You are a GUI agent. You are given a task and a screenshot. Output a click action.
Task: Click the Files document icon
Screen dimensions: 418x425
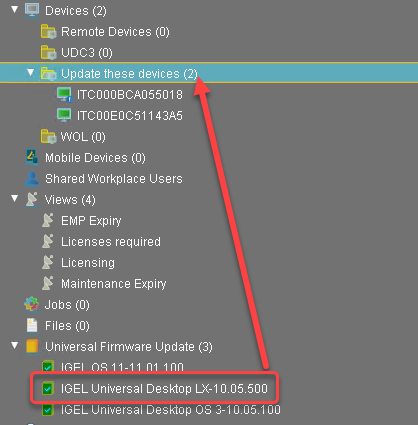point(32,326)
